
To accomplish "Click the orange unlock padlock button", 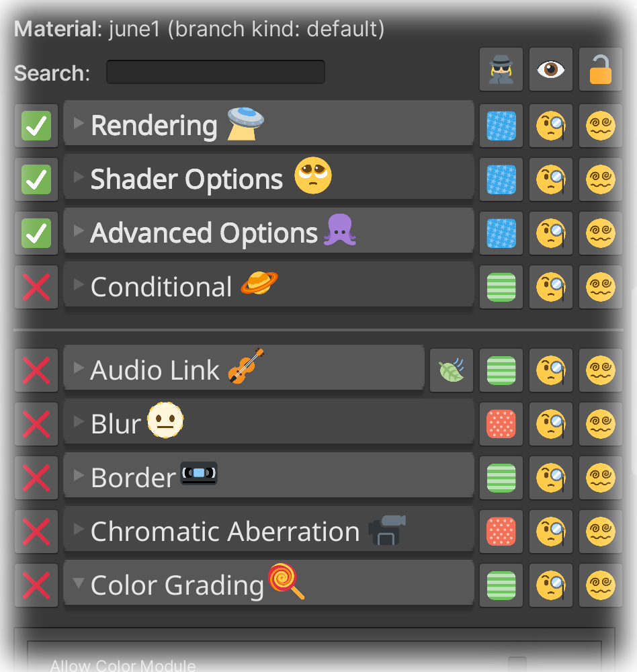I will coord(600,70).
